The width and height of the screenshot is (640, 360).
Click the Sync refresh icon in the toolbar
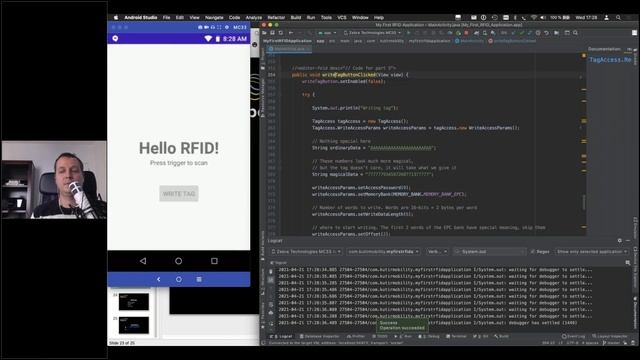click(x=281, y=33)
